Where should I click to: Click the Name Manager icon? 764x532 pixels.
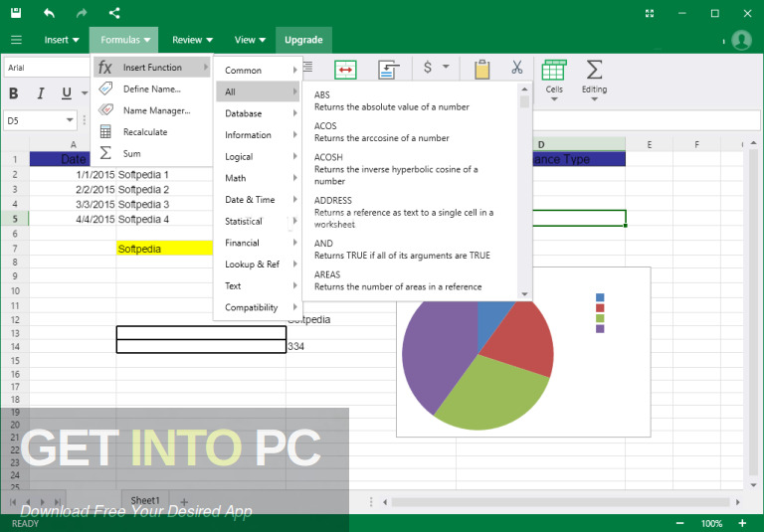pos(105,110)
